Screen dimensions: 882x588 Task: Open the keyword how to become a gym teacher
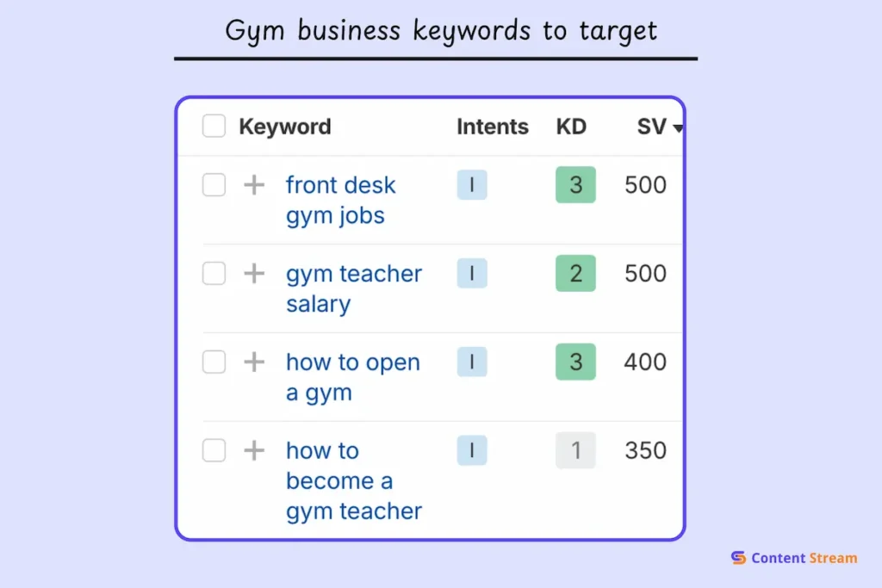pos(353,480)
